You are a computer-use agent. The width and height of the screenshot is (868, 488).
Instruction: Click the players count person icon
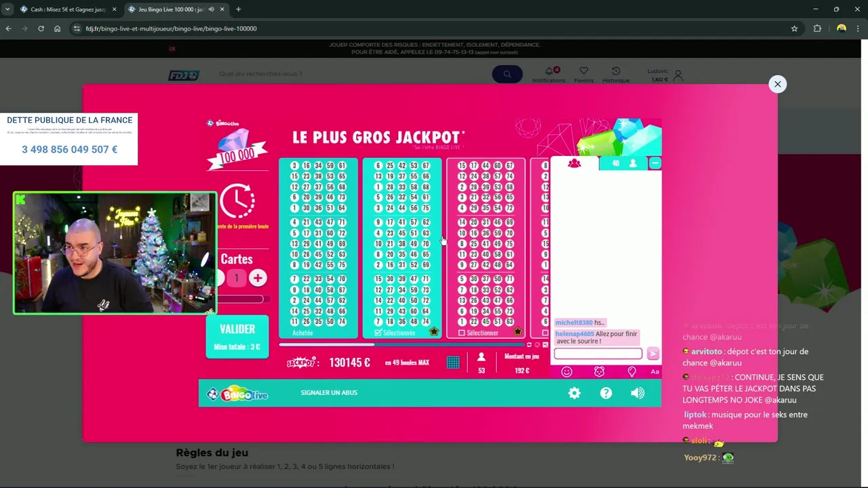coord(481,357)
